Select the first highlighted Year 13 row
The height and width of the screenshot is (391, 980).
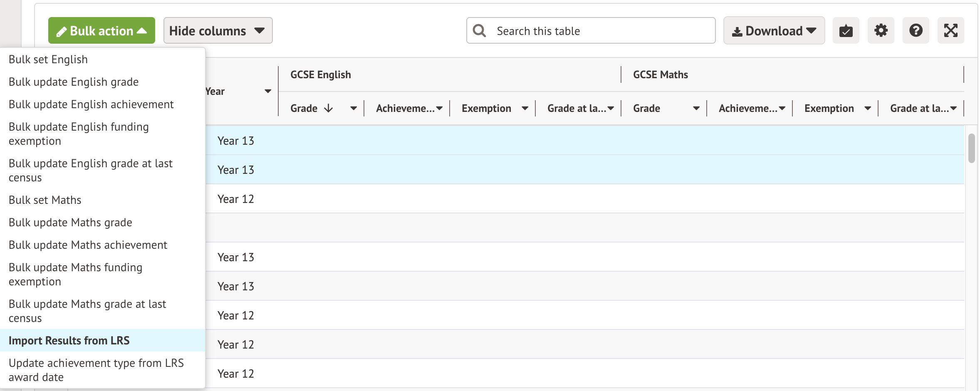pos(582,141)
